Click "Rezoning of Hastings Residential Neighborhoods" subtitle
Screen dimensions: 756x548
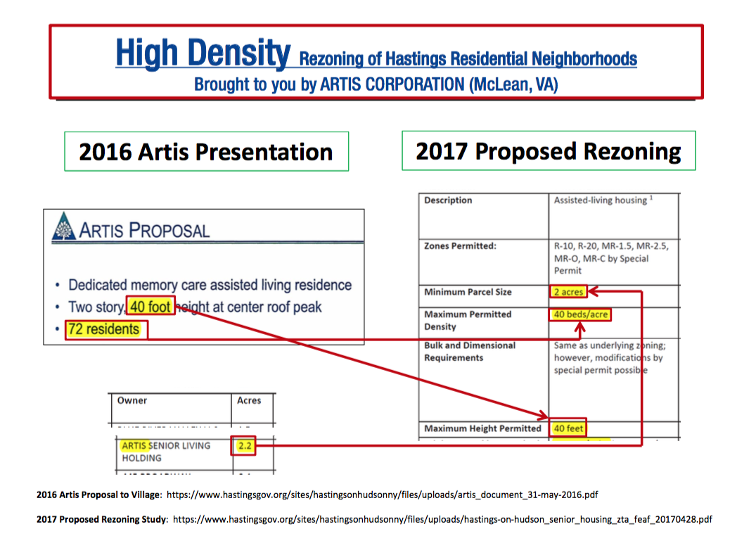point(468,59)
